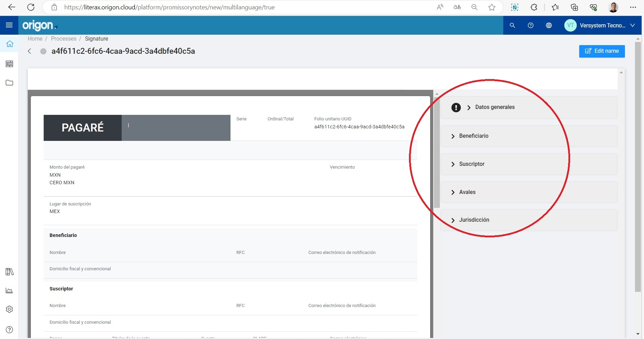The width and height of the screenshot is (644, 339).
Task: Click the document preview scrollbar
Action: pos(437,153)
